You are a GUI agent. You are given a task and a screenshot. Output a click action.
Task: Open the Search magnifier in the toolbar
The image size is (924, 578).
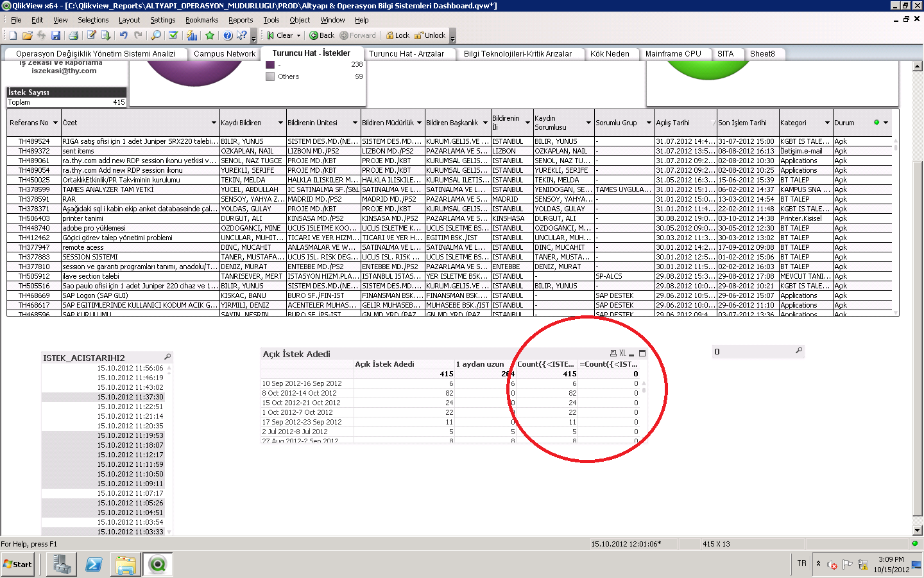pos(156,35)
